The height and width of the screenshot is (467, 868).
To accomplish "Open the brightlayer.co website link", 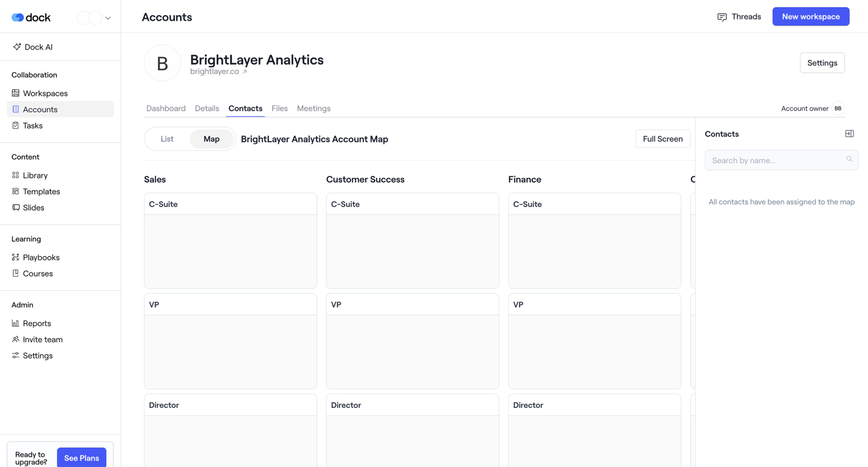I will click(218, 71).
